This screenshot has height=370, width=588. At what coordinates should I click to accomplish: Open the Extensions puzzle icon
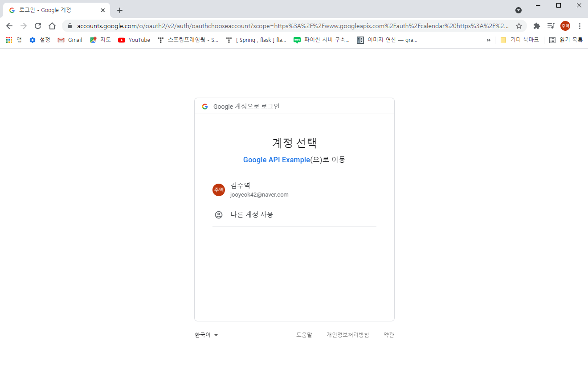537,26
